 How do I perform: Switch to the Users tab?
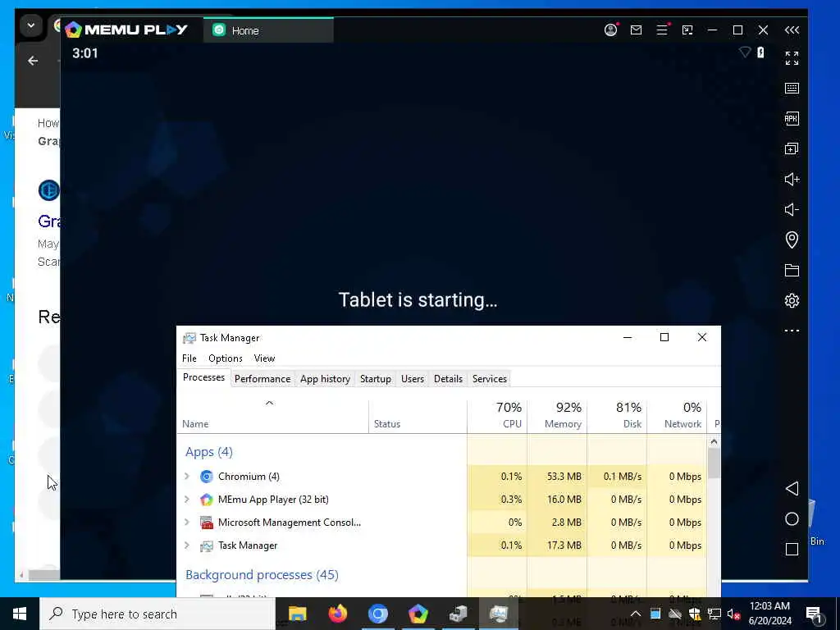[x=413, y=379]
